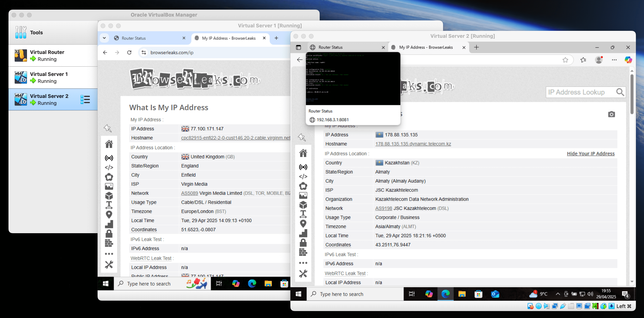644x318 pixels.
Task: Open Edge Settings and more menu
Action: pyautogui.click(x=614, y=60)
